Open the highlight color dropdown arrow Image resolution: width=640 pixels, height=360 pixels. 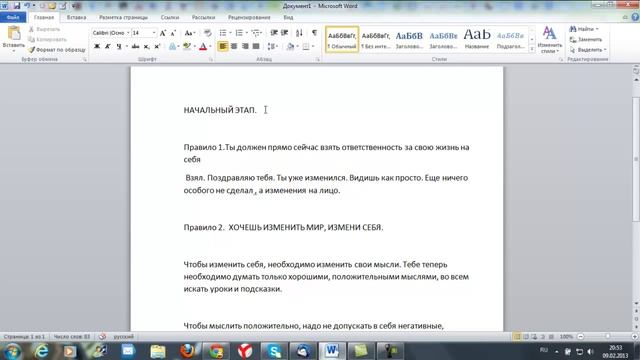pyautogui.click(x=194, y=47)
